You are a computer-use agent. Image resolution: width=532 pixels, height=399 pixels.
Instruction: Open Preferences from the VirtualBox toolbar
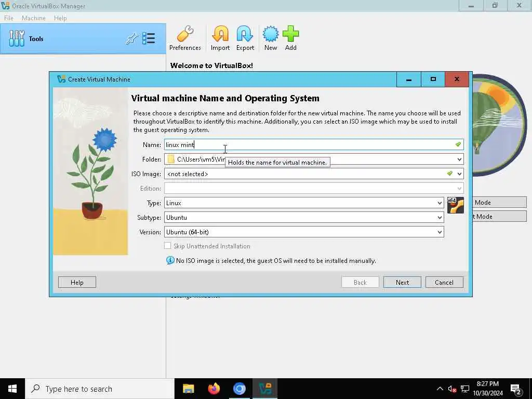click(185, 38)
